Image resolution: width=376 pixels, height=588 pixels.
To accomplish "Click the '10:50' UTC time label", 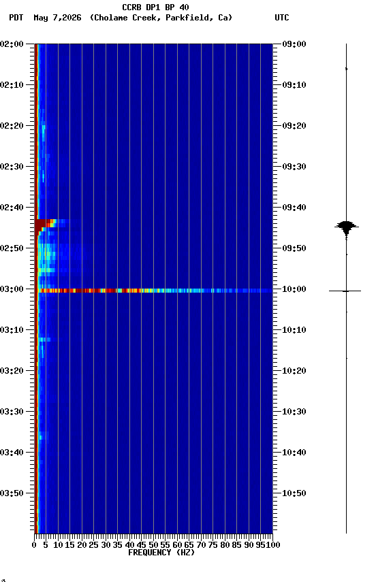I will pos(294,493).
